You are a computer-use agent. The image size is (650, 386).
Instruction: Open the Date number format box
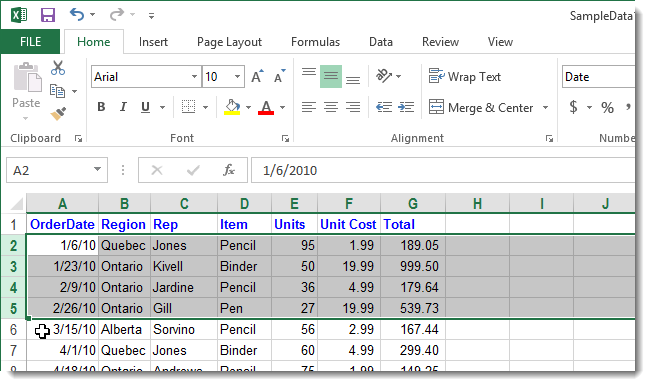[x=598, y=77]
